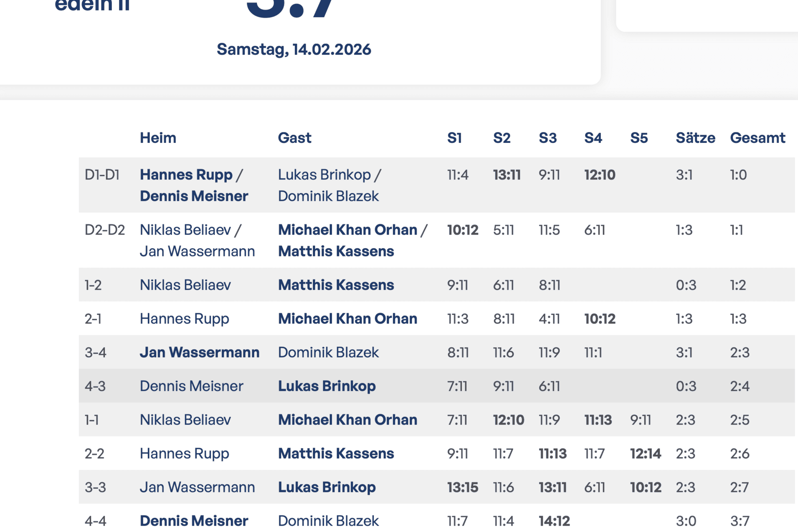798x532 pixels.
Task: Open Matthis Kassens in the 2-2 match row
Action: pyautogui.click(x=336, y=453)
